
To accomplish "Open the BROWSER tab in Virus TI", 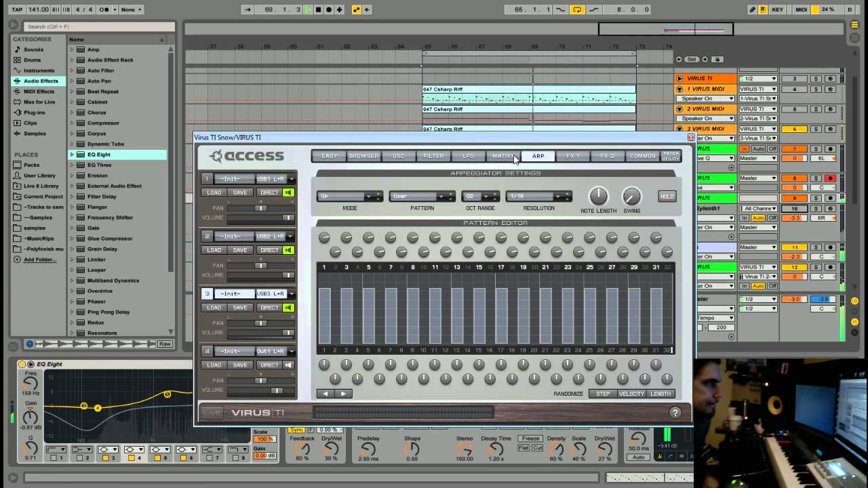I will click(x=363, y=156).
